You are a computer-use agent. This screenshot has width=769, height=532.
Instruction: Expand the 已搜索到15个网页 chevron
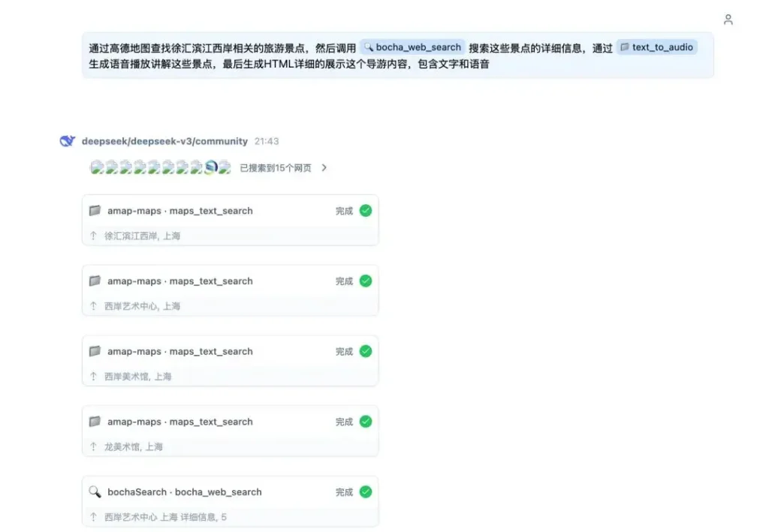(324, 168)
